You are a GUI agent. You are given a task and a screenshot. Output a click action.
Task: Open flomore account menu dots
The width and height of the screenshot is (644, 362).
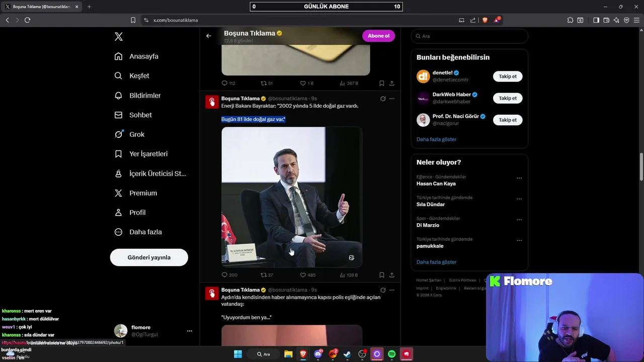(x=190, y=331)
